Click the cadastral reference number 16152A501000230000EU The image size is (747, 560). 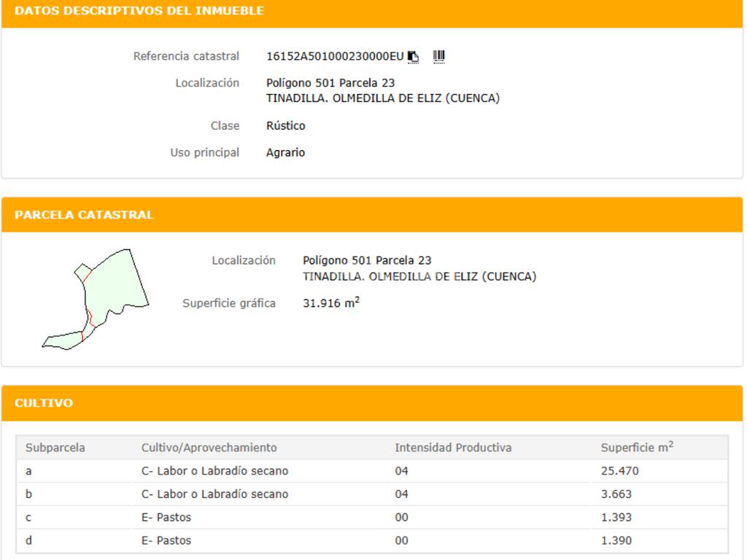[x=334, y=56]
